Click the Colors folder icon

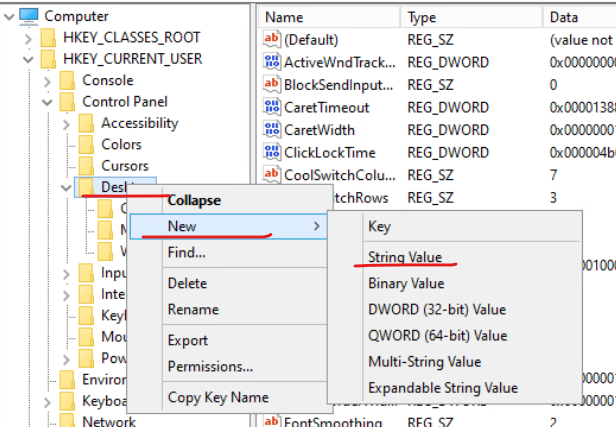(86, 145)
